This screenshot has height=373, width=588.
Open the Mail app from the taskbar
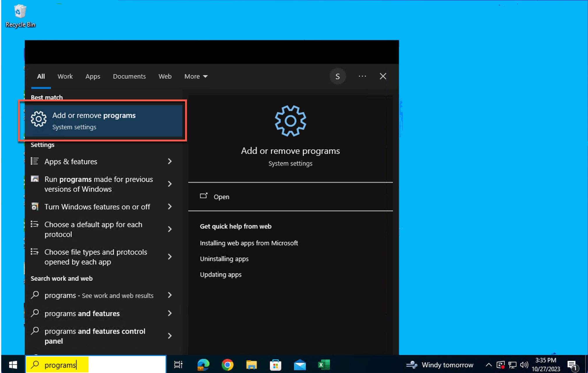coord(300,365)
